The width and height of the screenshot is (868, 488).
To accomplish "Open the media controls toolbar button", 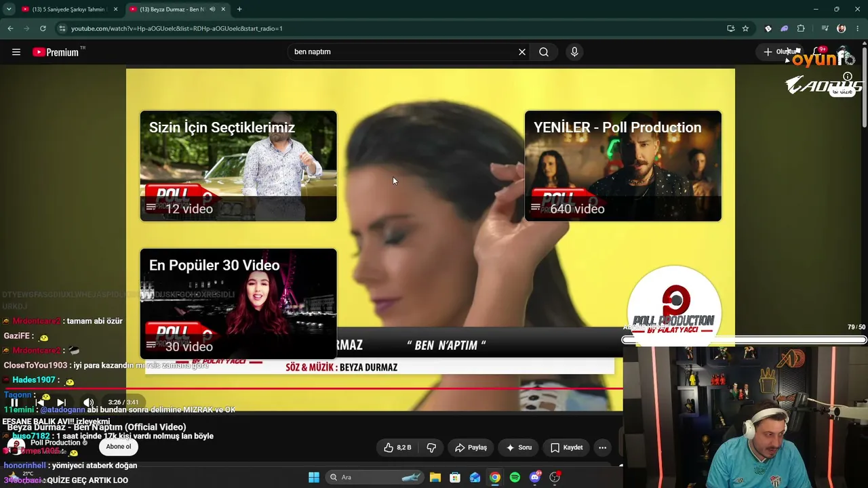I will coord(825,28).
